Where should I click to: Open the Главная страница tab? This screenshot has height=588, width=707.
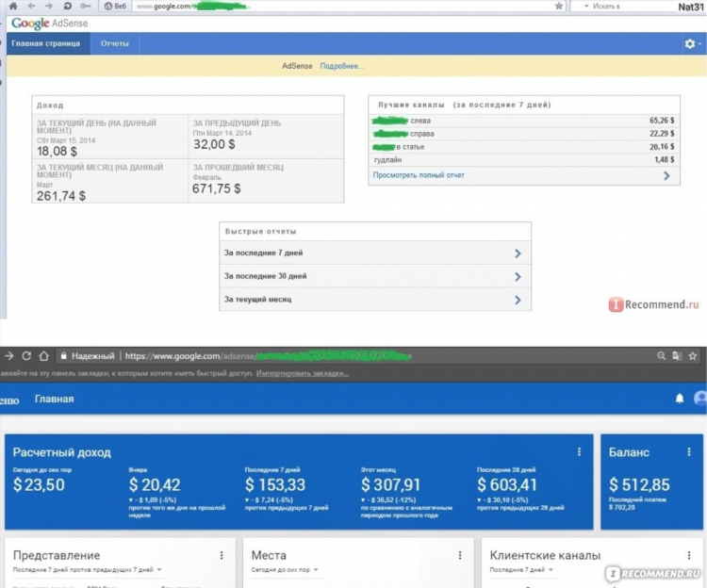(46, 43)
